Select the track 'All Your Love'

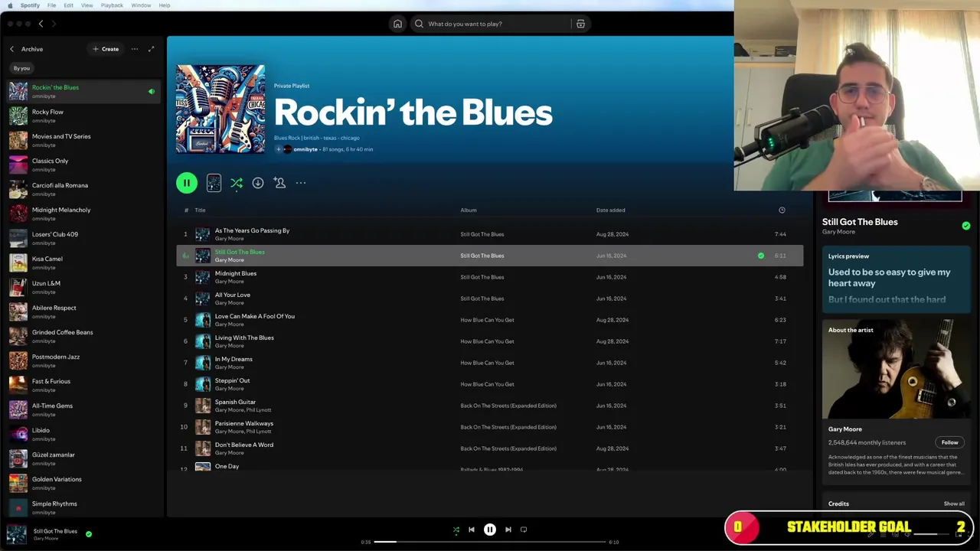(x=490, y=298)
